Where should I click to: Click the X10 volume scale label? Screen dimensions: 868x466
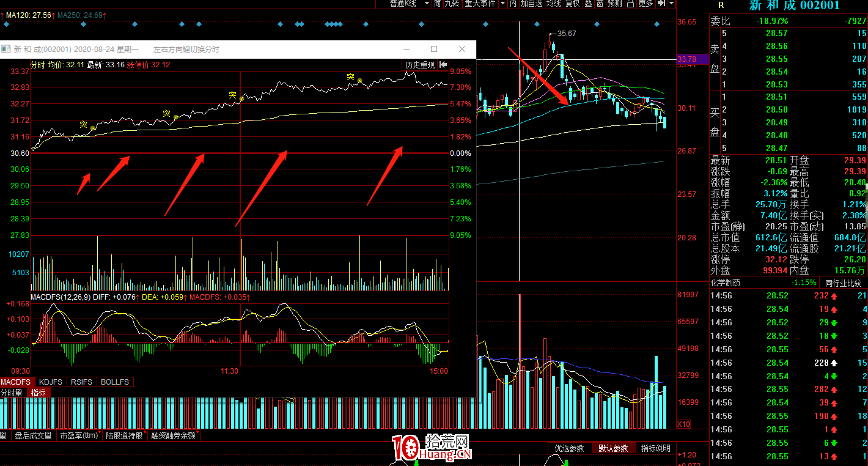point(684,424)
